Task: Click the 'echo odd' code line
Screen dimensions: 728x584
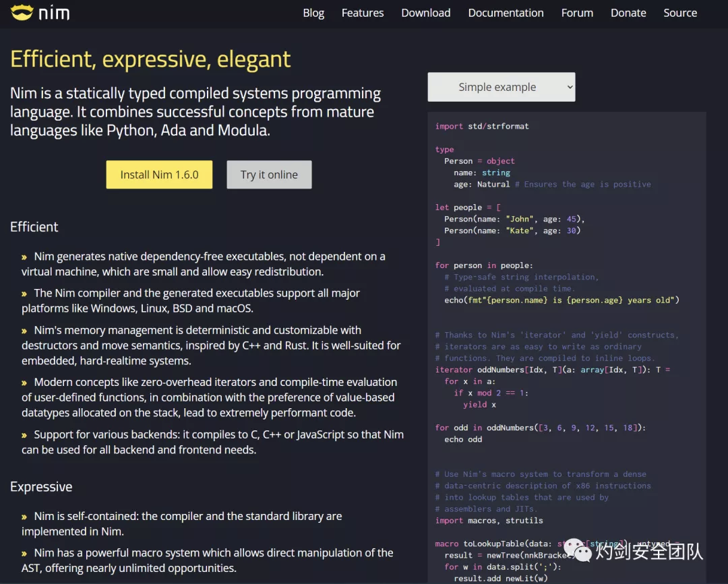Action: pyautogui.click(x=463, y=439)
